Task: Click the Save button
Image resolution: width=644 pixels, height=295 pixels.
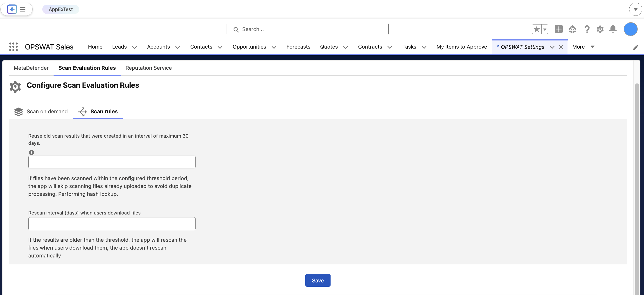Action: pos(317,280)
